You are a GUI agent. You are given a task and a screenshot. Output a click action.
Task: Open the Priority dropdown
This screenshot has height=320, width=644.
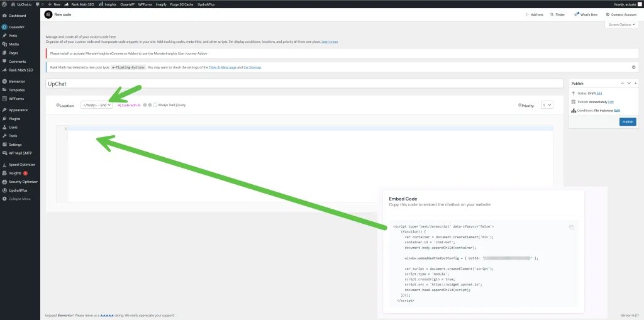click(547, 105)
